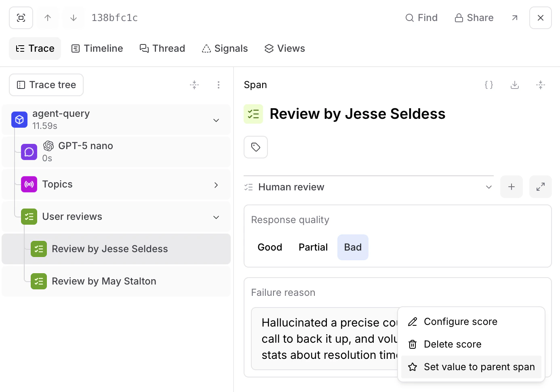Screen dimensions: 560x392
Task: Select the User reviews span
Action: pyautogui.click(x=116, y=217)
